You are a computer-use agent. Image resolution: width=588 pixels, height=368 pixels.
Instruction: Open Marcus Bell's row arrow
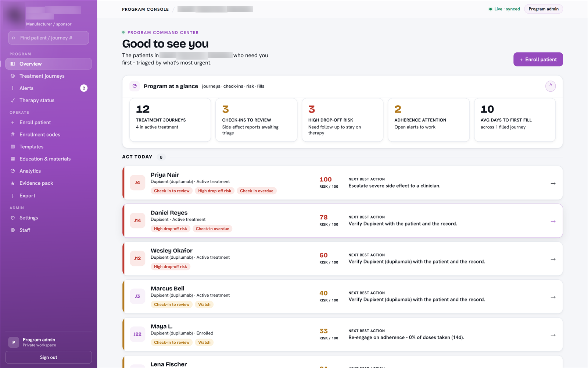553,297
